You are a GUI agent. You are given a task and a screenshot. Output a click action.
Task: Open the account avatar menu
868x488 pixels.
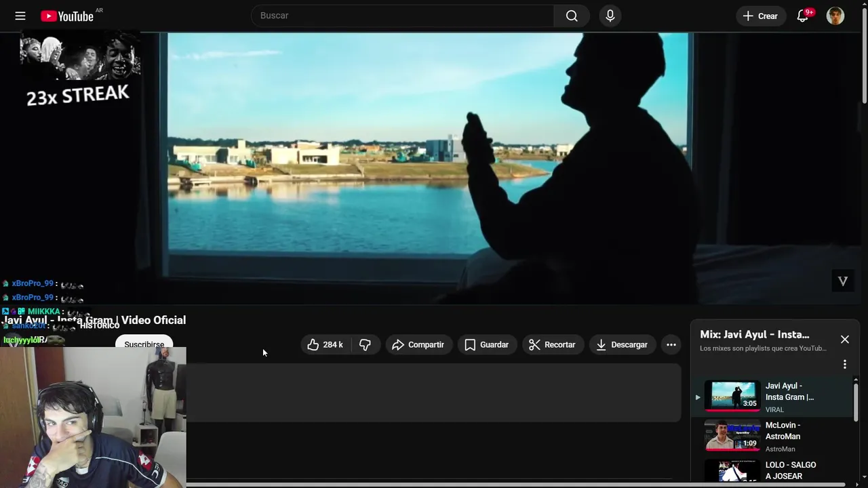[x=835, y=16]
